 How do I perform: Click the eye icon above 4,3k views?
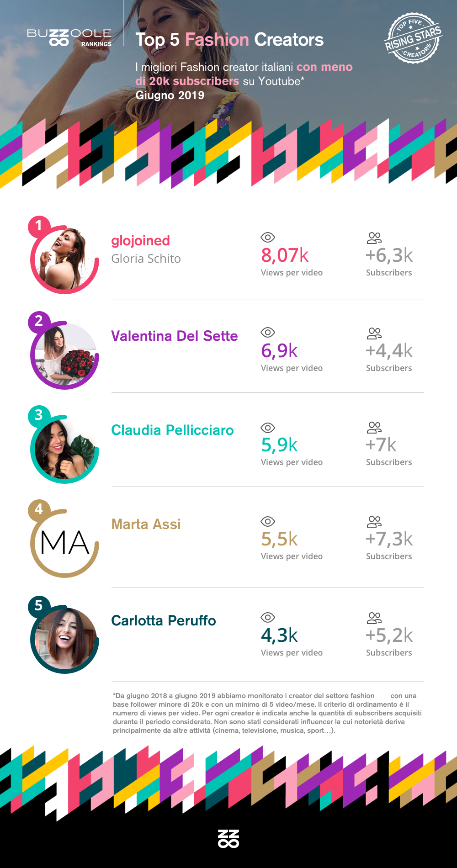point(267,617)
